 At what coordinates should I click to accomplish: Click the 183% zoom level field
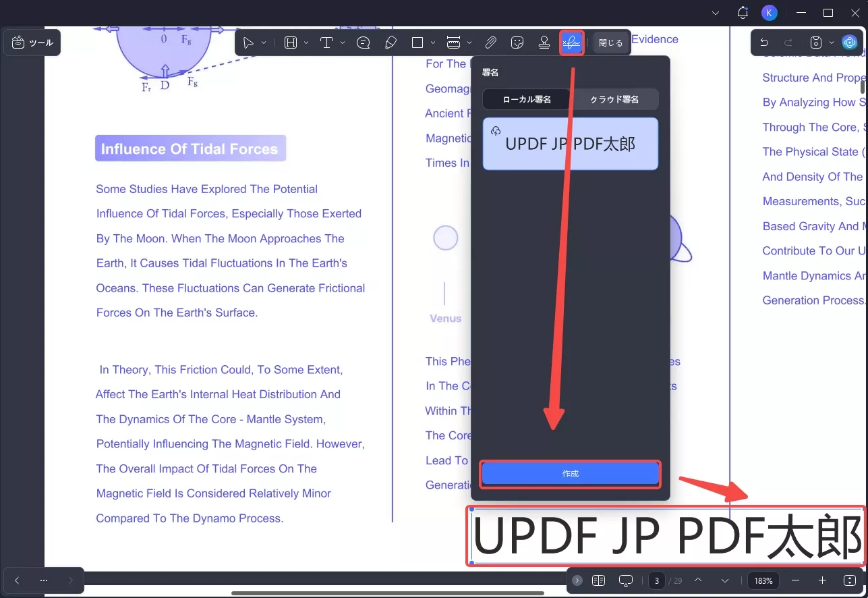tap(763, 580)
